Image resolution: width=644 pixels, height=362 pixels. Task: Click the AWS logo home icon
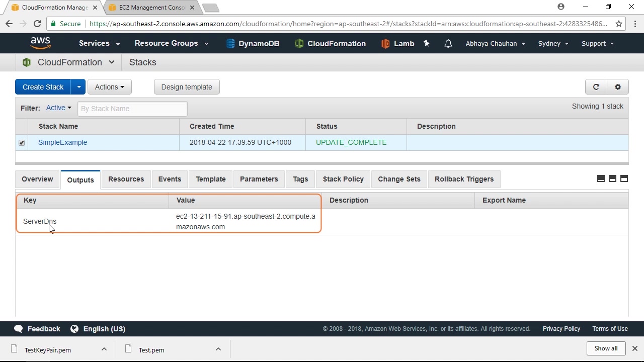pos(40,43)
